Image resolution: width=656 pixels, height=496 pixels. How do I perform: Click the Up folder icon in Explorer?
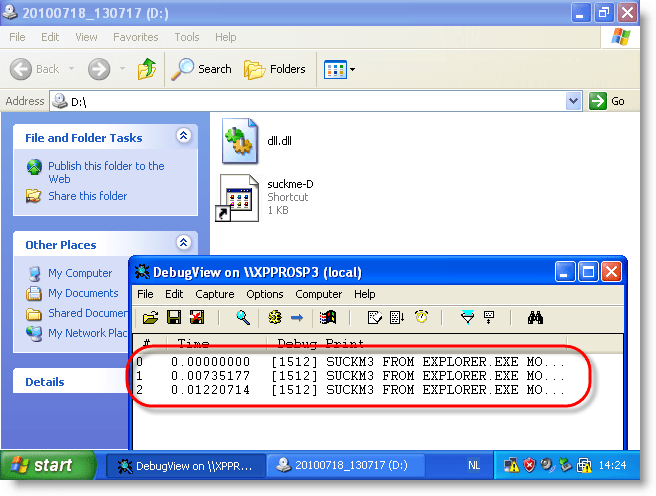click(147, 69)
